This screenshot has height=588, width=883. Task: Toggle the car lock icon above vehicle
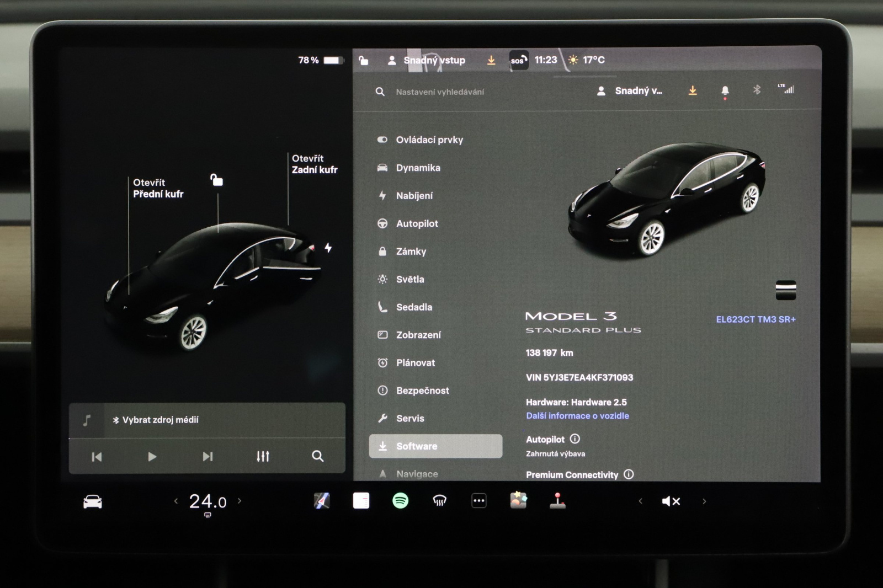pyautogui.click(x=216, y=180)
